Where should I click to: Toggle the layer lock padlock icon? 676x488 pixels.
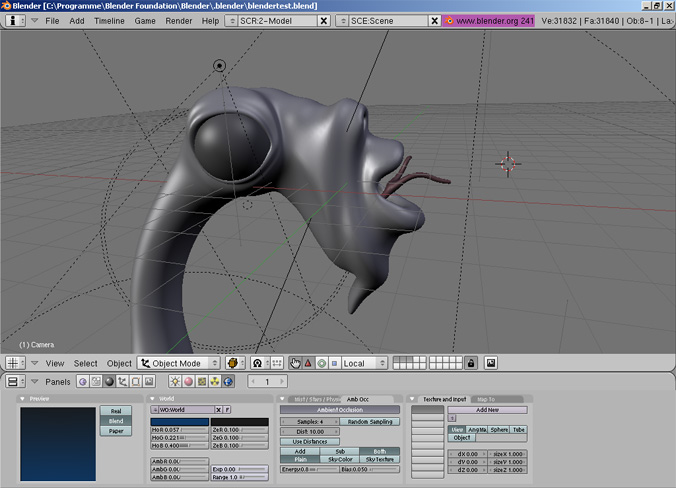[471, 363]
